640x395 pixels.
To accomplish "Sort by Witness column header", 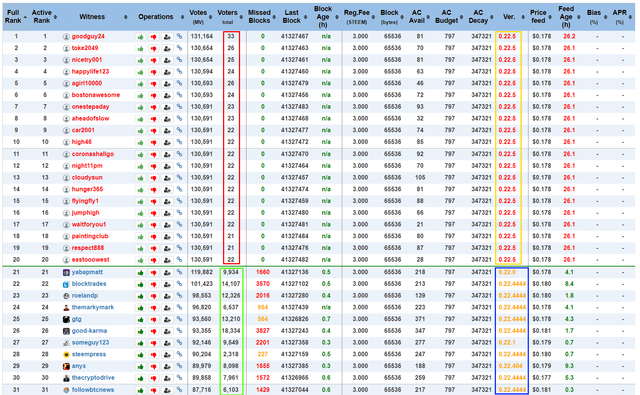I will (x=94, y=17).
